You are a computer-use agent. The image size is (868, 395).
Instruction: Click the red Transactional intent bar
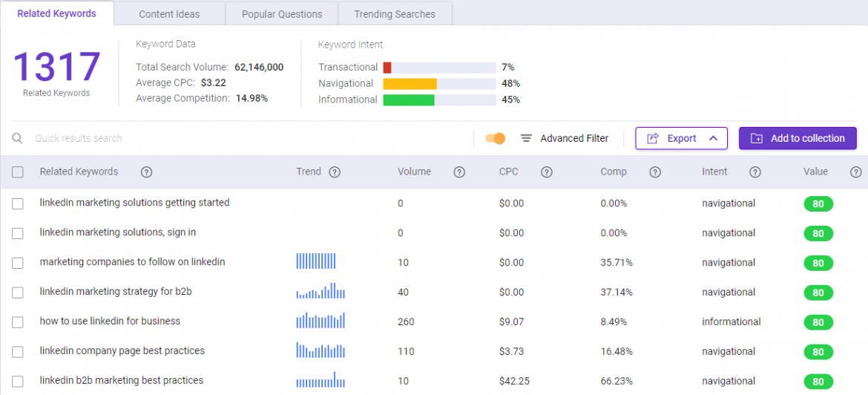[x=387, y=68]
